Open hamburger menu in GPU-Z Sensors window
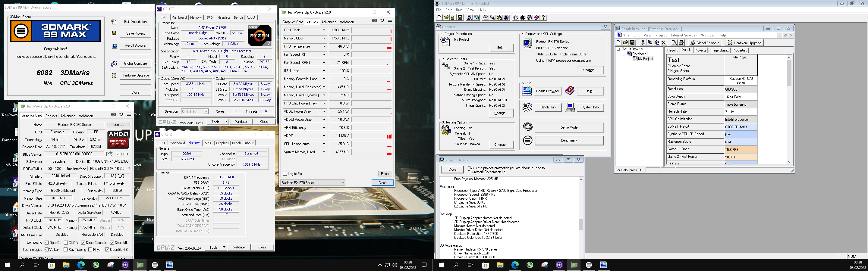This screenshot has height=271, width=868. coord(390,20)
